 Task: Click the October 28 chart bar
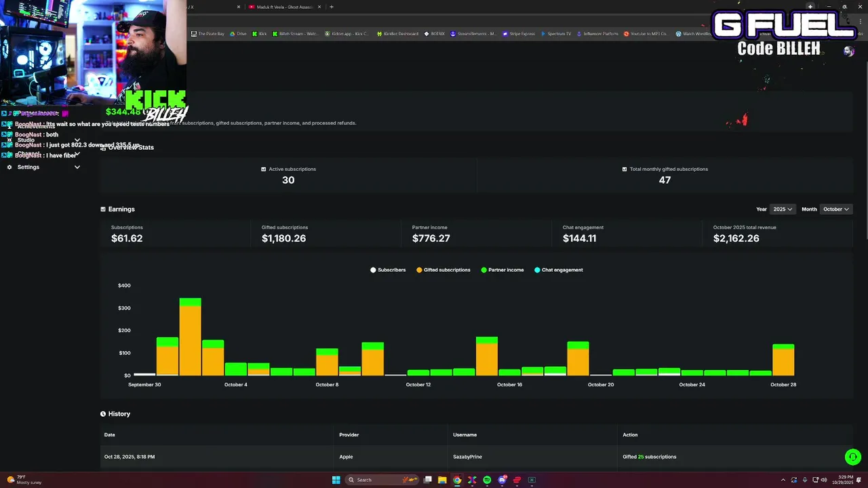[783, 360]
